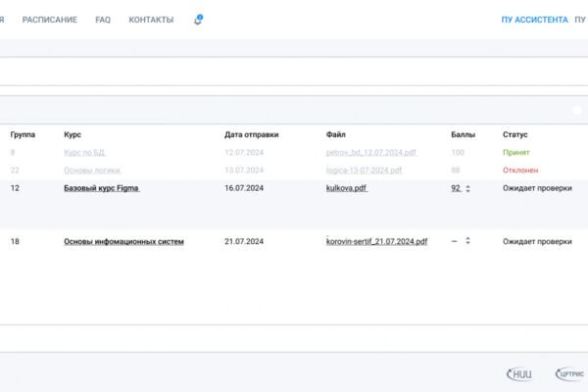
Task: Click group number 12 cell
Action: [15, 188]
